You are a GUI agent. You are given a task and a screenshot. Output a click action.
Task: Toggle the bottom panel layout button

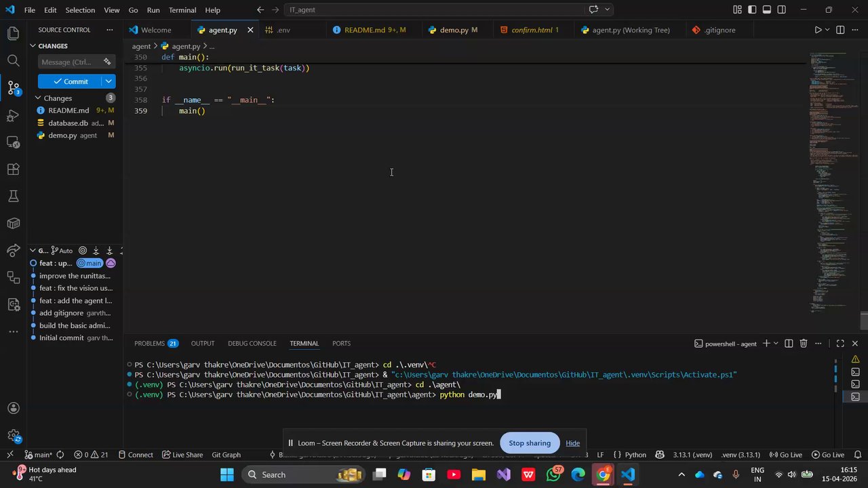coord(767,9)
